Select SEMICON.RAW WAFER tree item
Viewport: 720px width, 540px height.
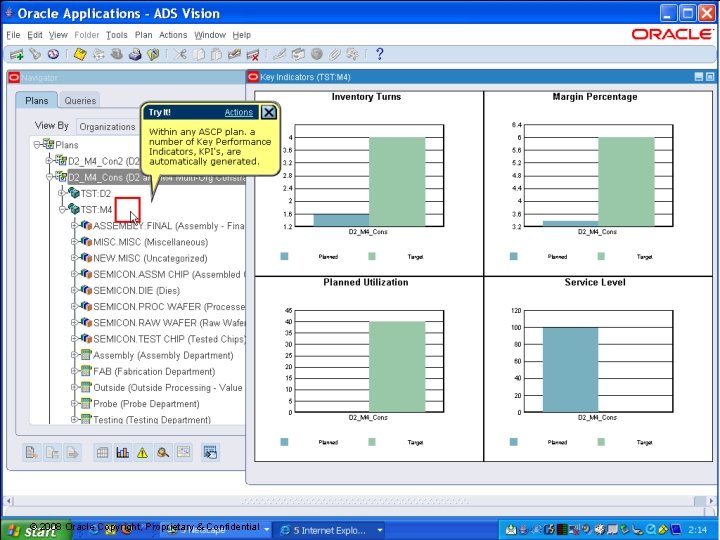pos(169,323)
